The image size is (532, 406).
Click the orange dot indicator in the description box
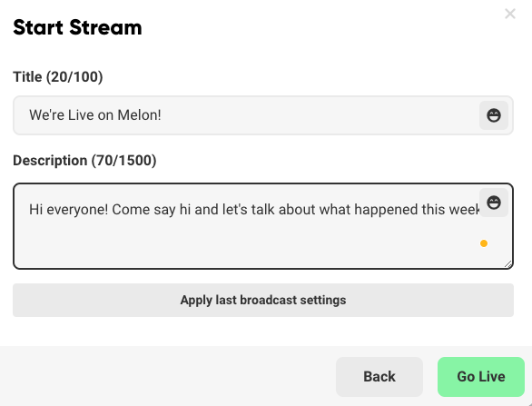coord(484,243)
